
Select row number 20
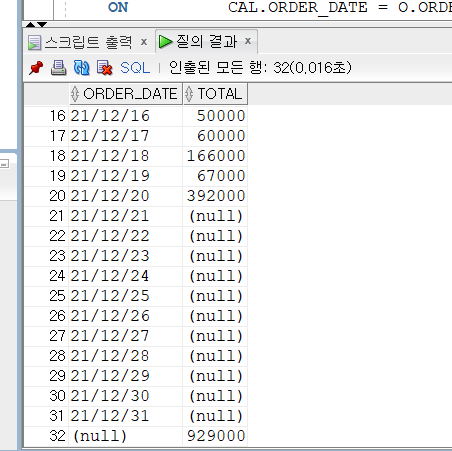click(x=46, y=196)
